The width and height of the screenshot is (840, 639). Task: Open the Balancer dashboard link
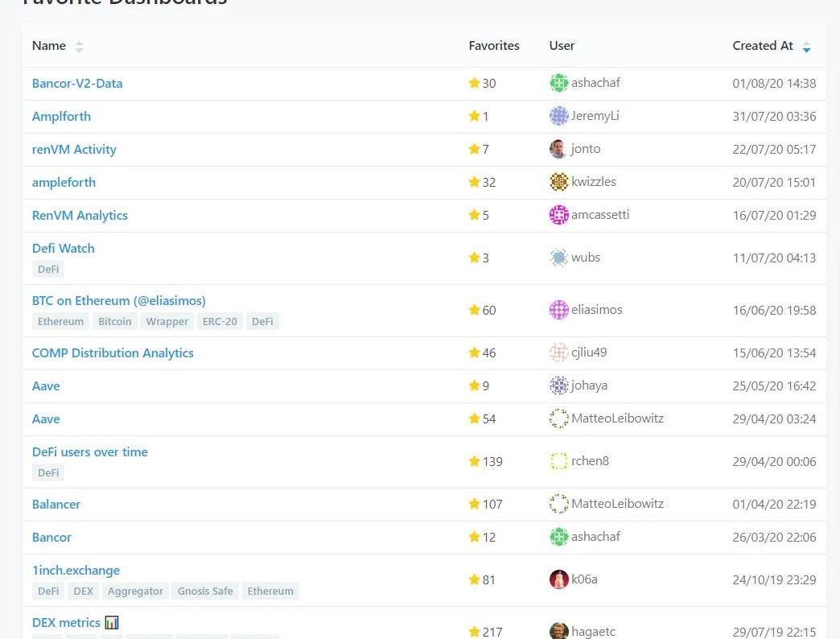pos(56,504)
